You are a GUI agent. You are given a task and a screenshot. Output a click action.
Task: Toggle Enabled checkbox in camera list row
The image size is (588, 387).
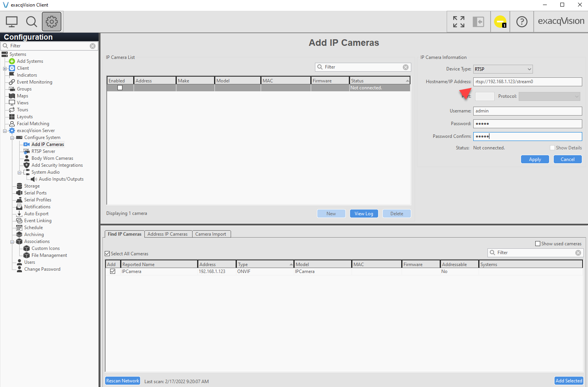(x=120, y=88)
